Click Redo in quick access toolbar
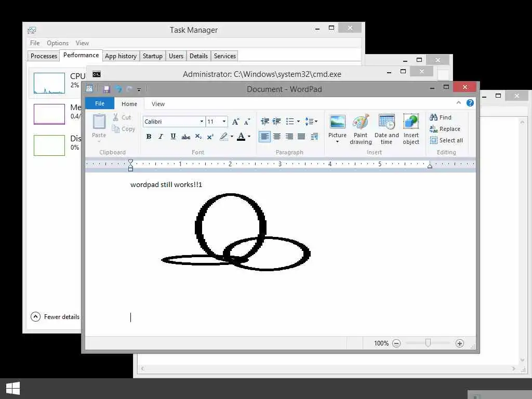This screenshot has width=532, height=399. click(129, 89)
